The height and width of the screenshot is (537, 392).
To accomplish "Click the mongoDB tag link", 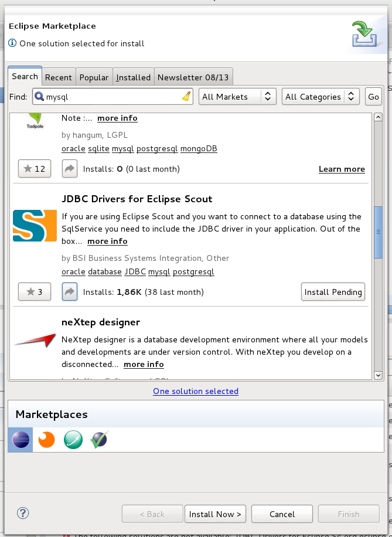I will point(199,149).
